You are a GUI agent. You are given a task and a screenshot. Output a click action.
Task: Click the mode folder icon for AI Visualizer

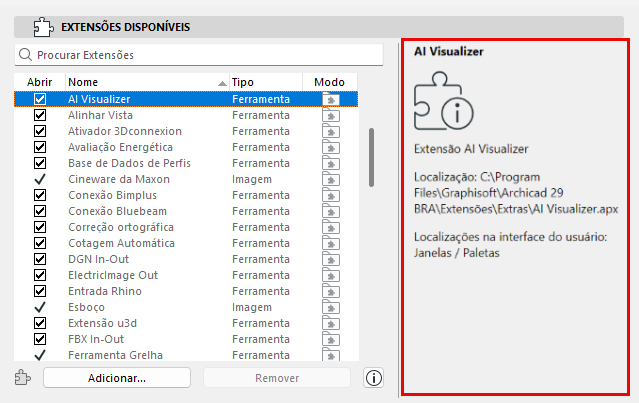click(x=331, y=99)
